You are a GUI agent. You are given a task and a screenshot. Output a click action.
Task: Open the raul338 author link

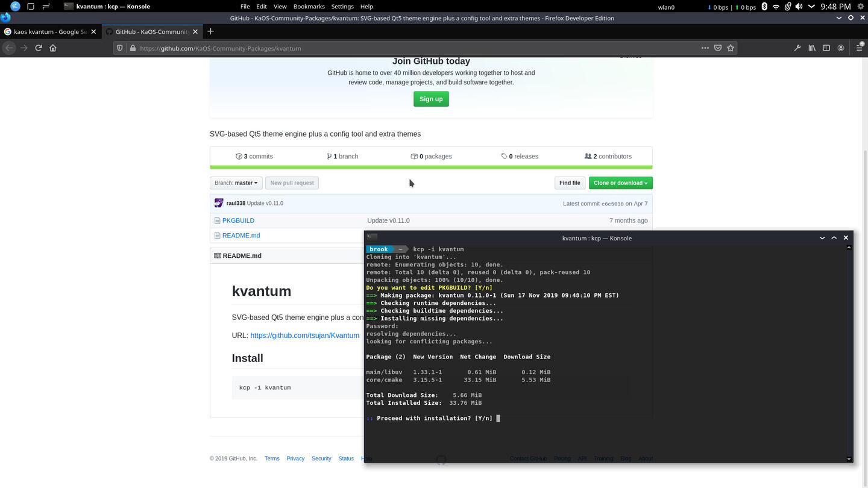[236, 203]
